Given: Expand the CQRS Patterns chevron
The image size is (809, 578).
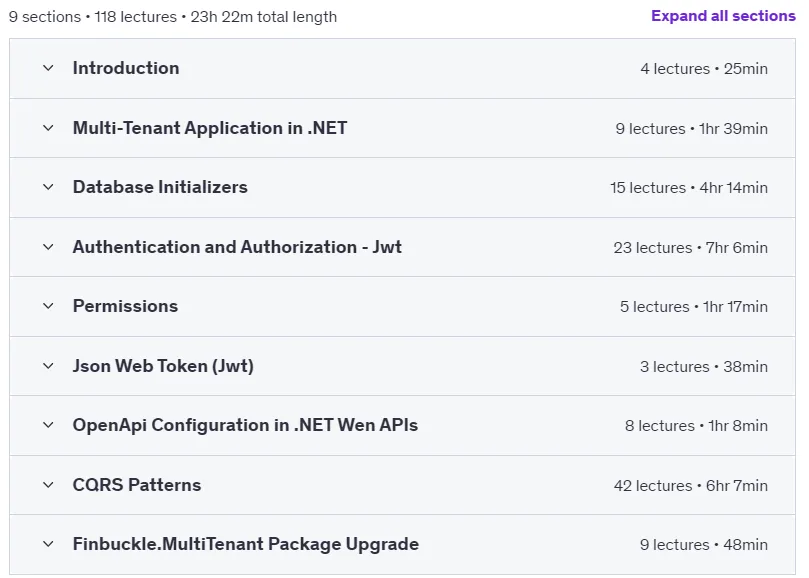Looking at the screenshot, I should [48, 485].
